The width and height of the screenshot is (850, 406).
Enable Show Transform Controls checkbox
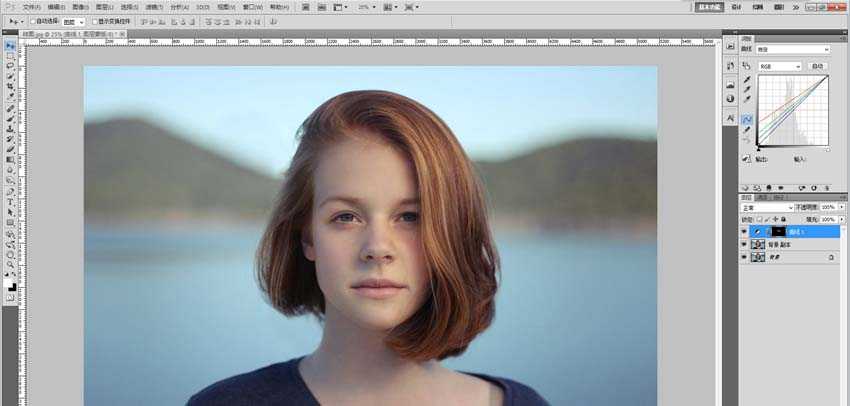click(95, 20)
